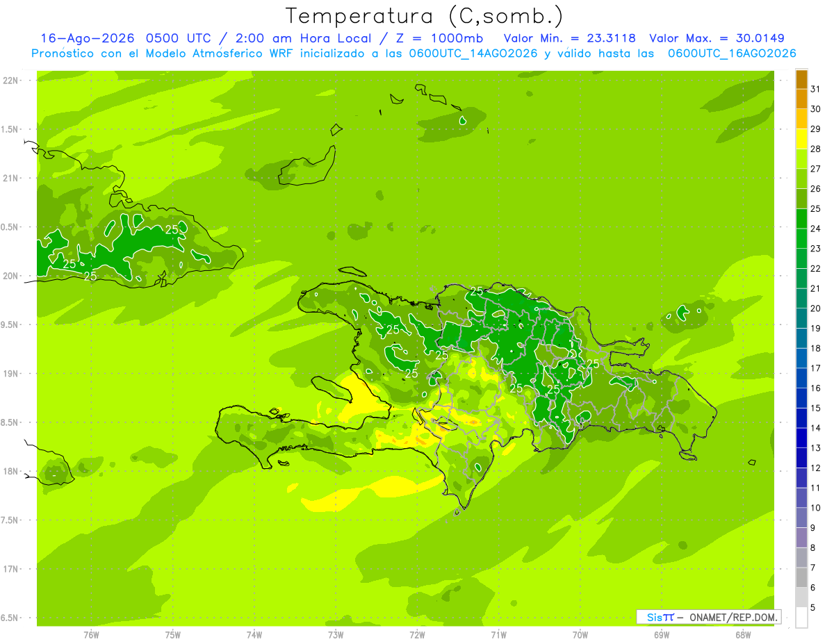Select the '16-Ago-2026' date text
The height and width of the screenshot is (644, 834).
click(x=87, y=38)
